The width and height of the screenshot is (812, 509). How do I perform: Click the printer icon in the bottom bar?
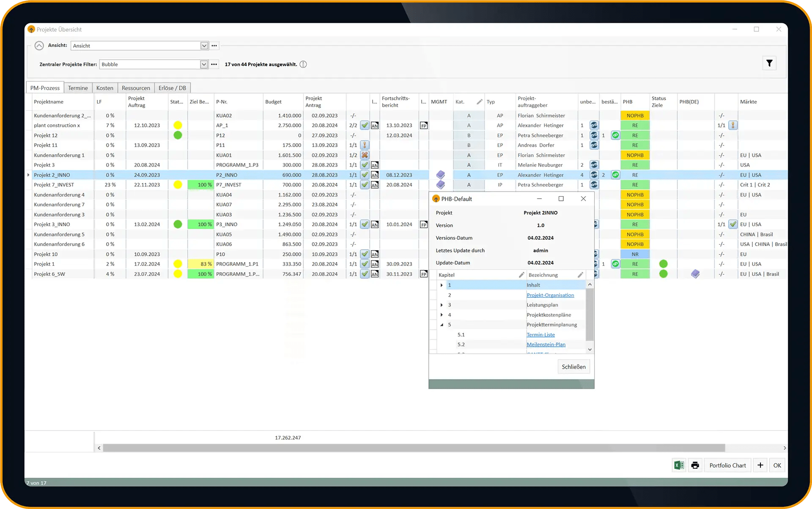pos(695,465)
